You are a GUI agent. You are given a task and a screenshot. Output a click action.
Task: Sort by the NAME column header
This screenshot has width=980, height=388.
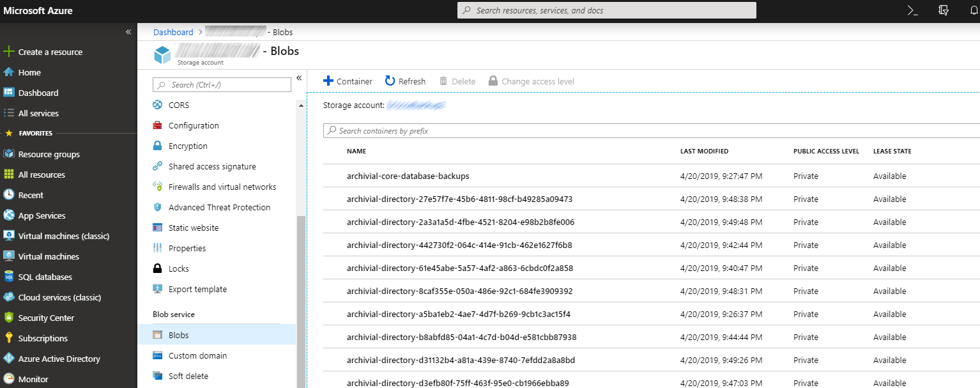coord(356,151)
